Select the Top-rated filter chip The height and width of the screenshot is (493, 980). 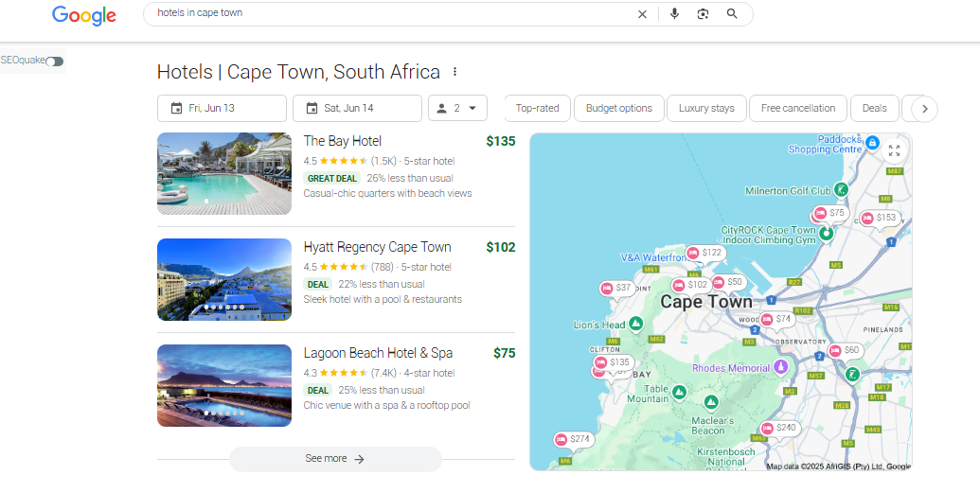coord(537,108)
